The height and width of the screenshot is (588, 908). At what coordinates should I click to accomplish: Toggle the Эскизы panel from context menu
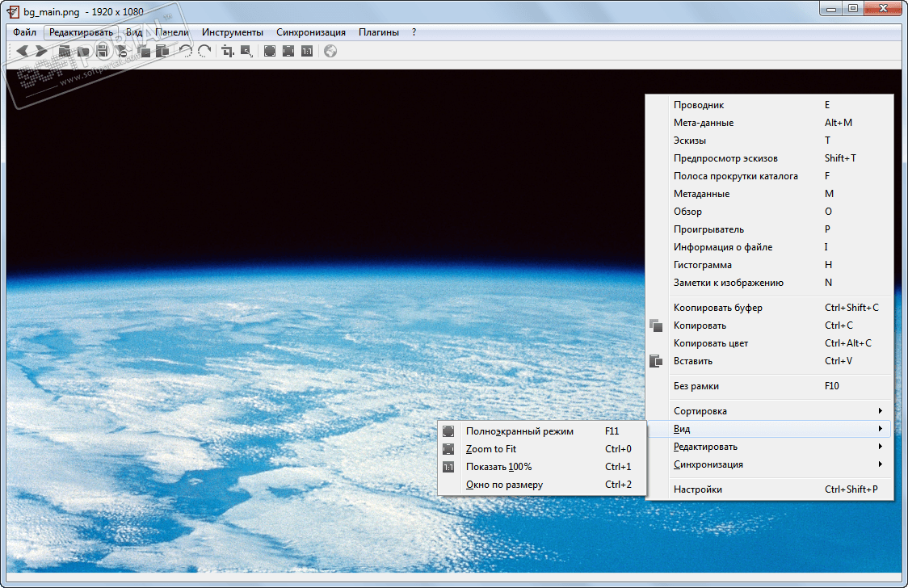[690, 141]
